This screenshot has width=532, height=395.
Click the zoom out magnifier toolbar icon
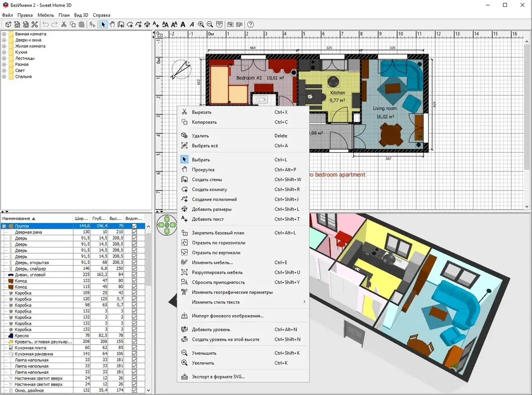point(210,24)
